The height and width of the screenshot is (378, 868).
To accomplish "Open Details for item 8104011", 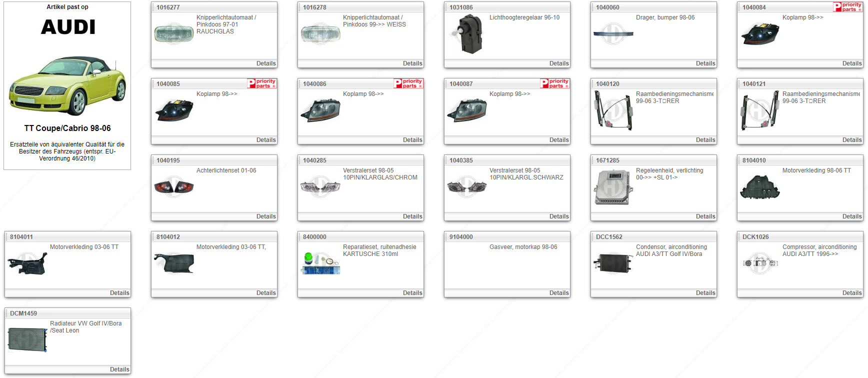I will (119, 293).
